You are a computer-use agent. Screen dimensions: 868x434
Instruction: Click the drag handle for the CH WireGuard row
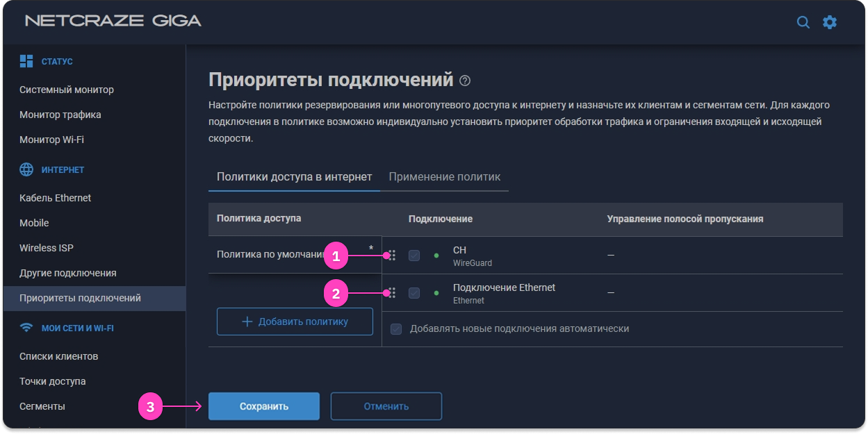392,256
